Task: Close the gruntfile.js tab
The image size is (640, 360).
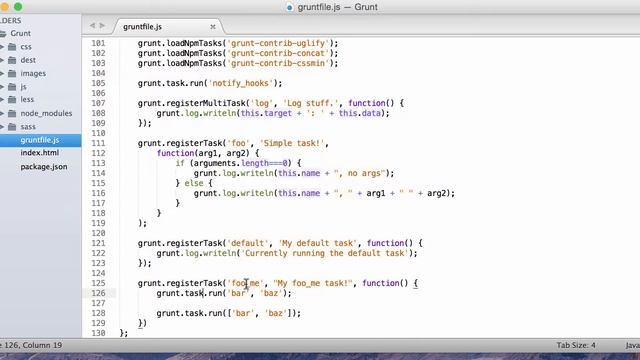Action: click(x=213, y=27)
